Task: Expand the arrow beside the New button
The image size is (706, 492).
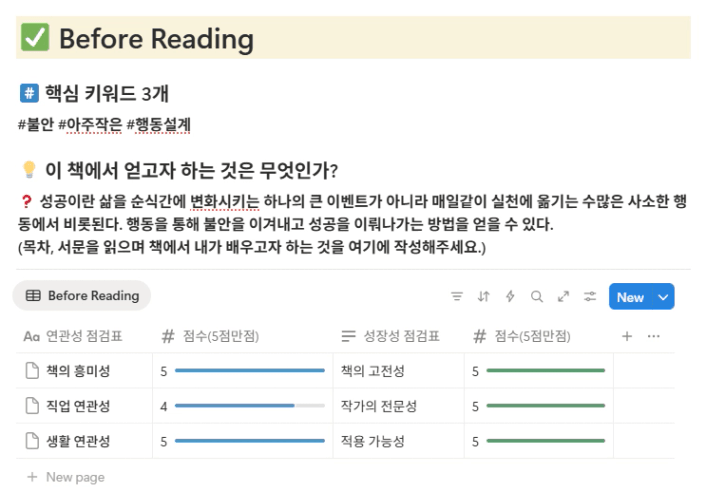Action: [x=663, y=297]
